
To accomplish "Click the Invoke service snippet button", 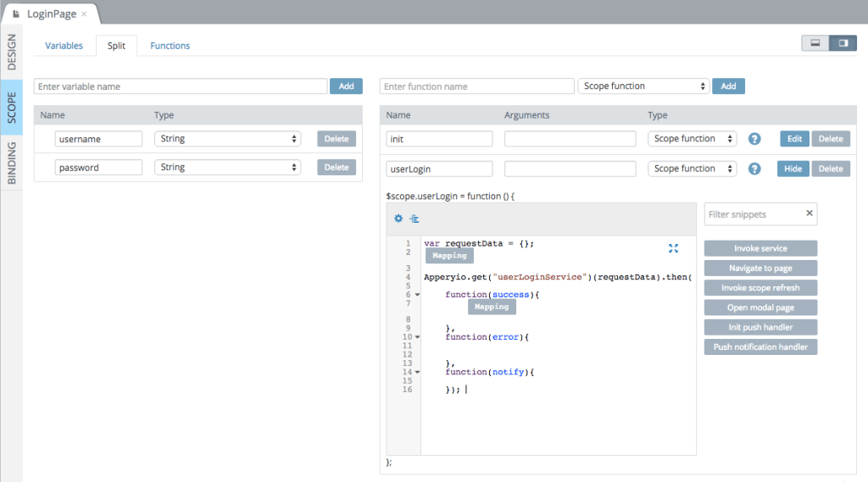I will [x=760, y=248].
